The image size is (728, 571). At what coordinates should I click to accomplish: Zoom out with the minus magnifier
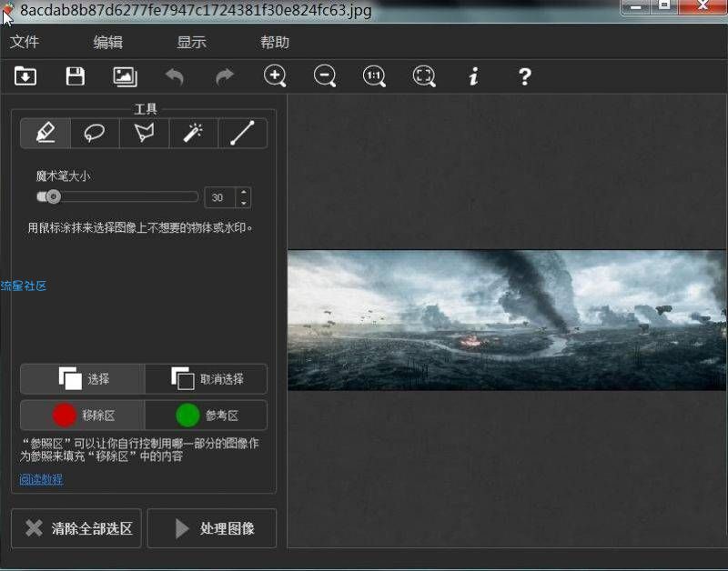(325, 75)
